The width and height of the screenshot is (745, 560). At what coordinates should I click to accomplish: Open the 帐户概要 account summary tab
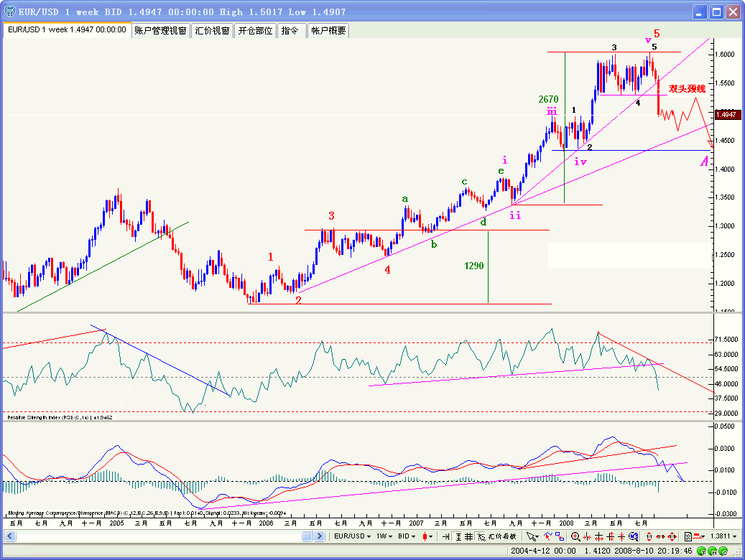click(x=328, y=30)
